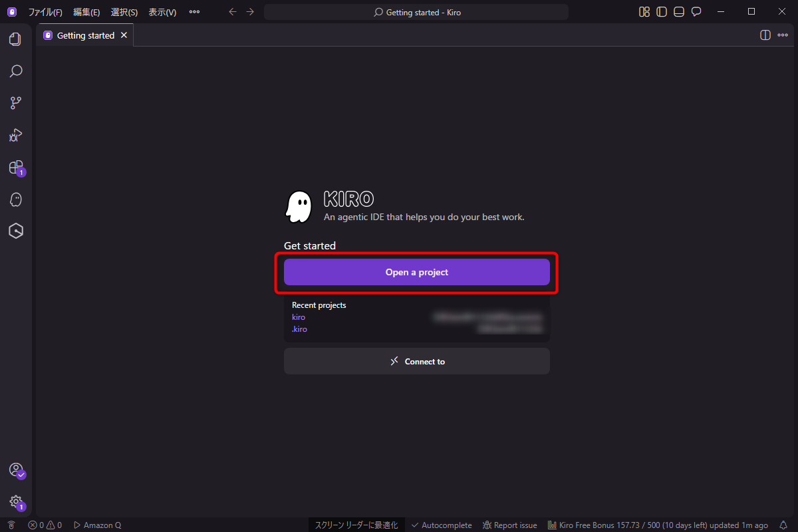This screenshot has width=798, height=532.
Task: Expand the overflow menu ellipsis in menu bar
Action: click(x=194, y=12)
